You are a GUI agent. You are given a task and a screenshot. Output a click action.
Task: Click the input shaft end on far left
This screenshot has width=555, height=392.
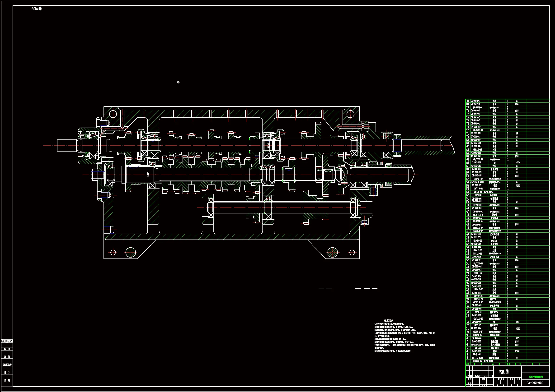tap(66, 146)
